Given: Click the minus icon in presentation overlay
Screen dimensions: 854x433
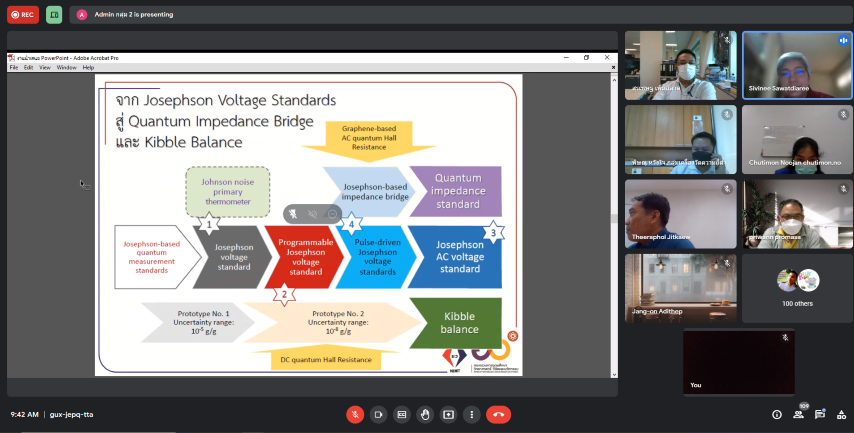Looking at the screenshot, I should (x=333, y=213).
